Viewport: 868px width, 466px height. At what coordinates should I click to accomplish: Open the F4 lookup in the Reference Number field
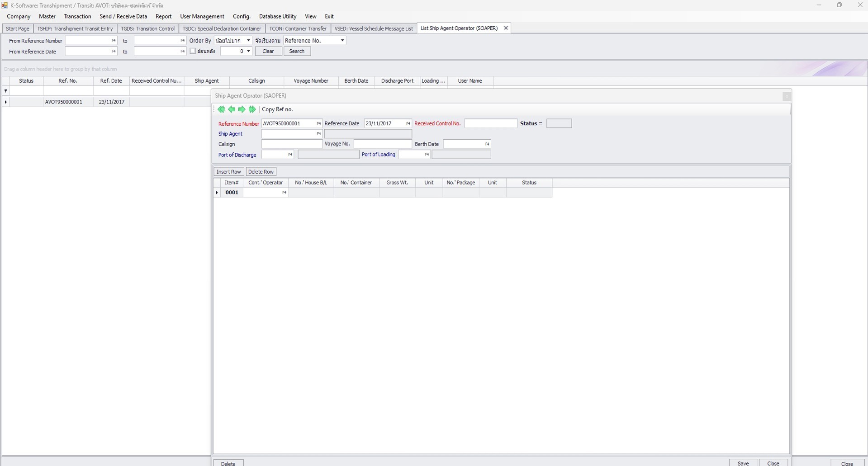click(x=318, y=123)
